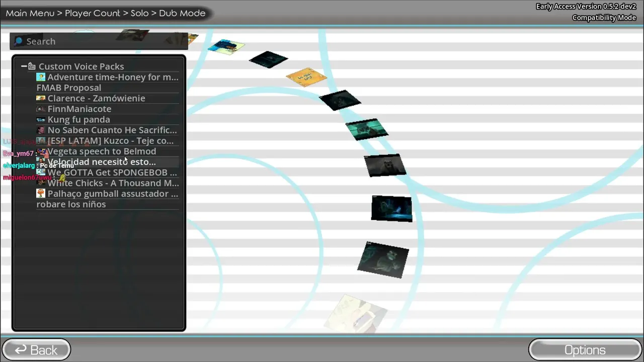Go back using the Back button

click(36, 350)
